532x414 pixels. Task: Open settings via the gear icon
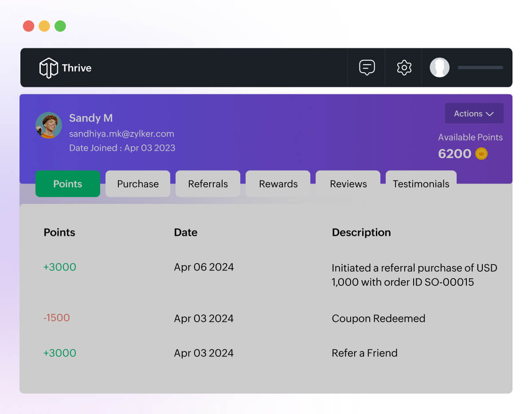404,68
